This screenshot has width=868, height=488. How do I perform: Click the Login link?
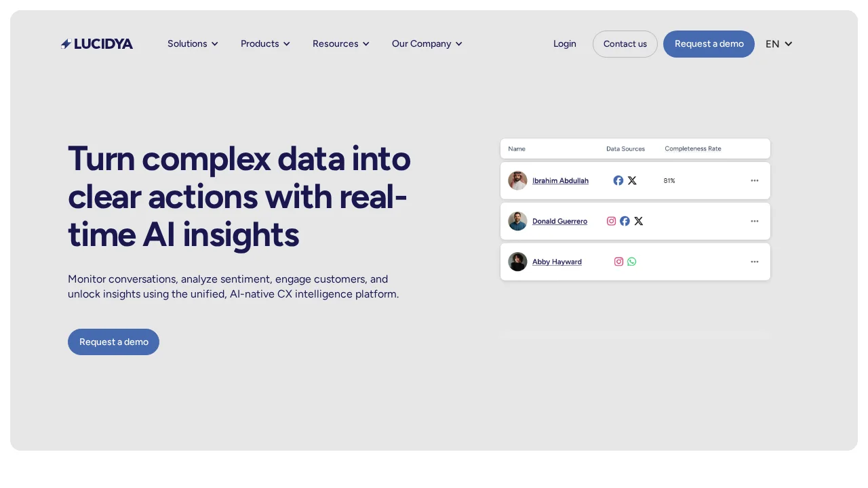coord(564,44)
